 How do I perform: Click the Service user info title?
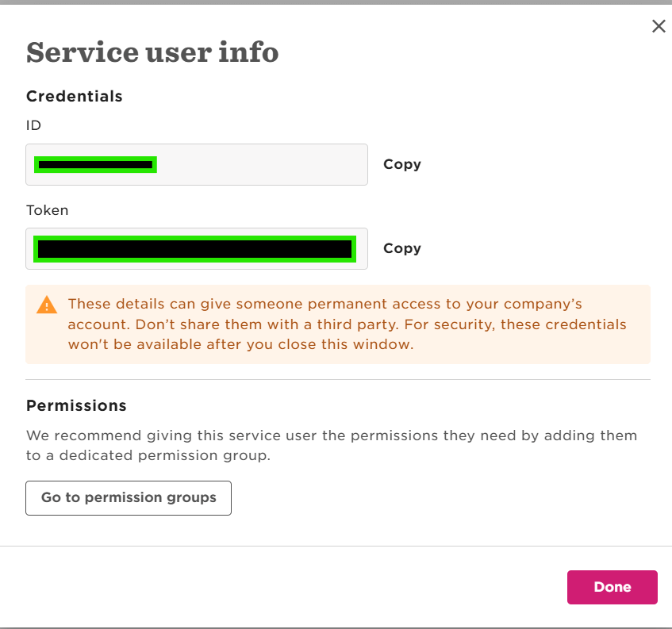152,52
